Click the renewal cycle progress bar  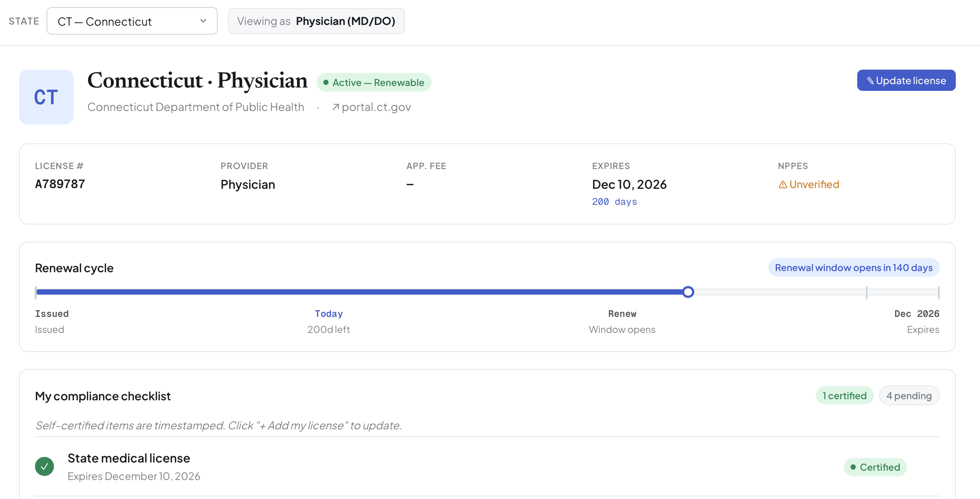(487, 292)
